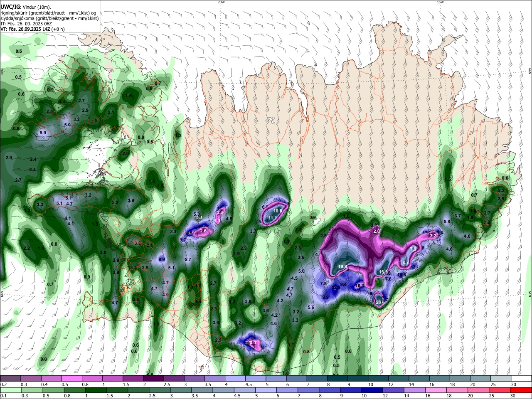532x399 pixels.
Task: Select bottom-row grey-blue swatch labeled 4
Action: [223, 390]
